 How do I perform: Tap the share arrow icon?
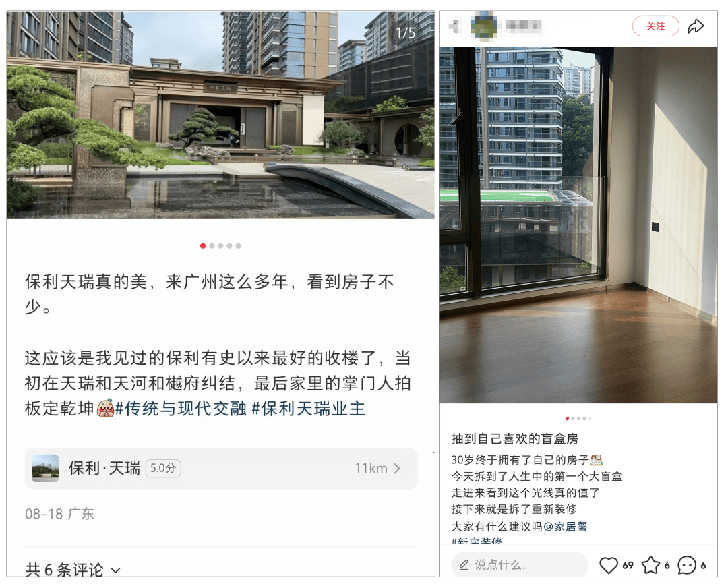point(696,26)
